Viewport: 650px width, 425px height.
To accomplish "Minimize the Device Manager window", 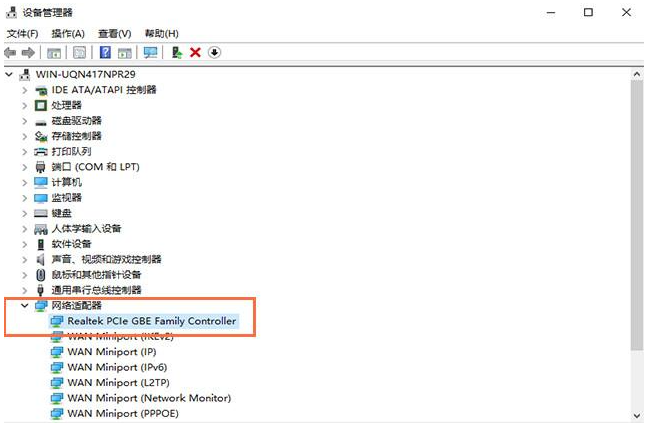I will tap(551, 12).
